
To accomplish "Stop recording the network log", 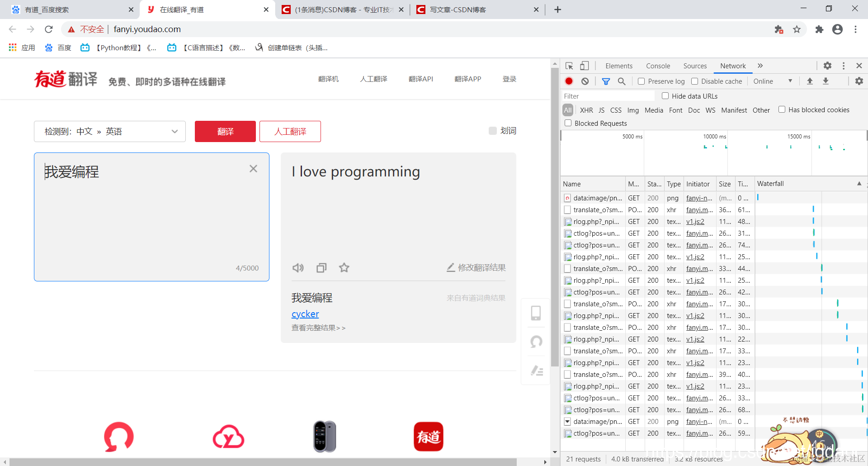I will [569, 81].
